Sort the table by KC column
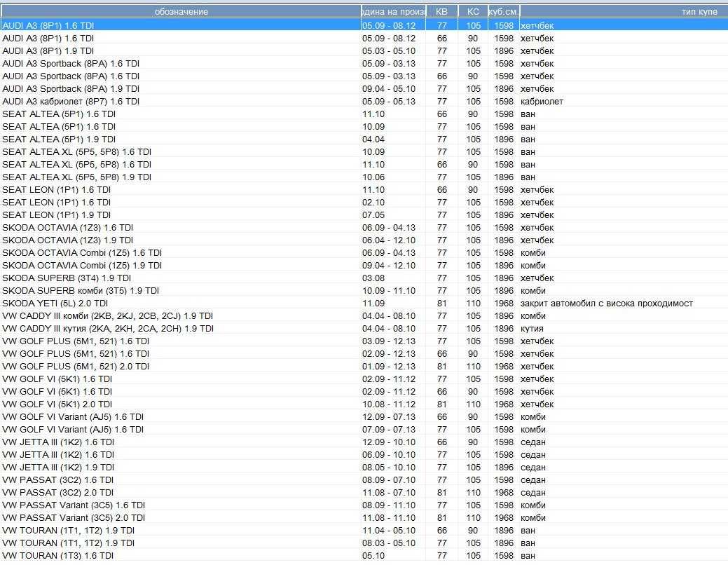728x565 pixels. point(473,12)
